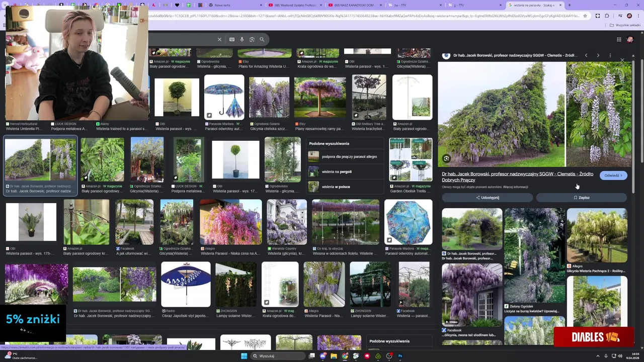Open the Glicynia chińska Ogrodowa Galeria thumbnail
Viewport: 644px width, 362px height.
269,97
